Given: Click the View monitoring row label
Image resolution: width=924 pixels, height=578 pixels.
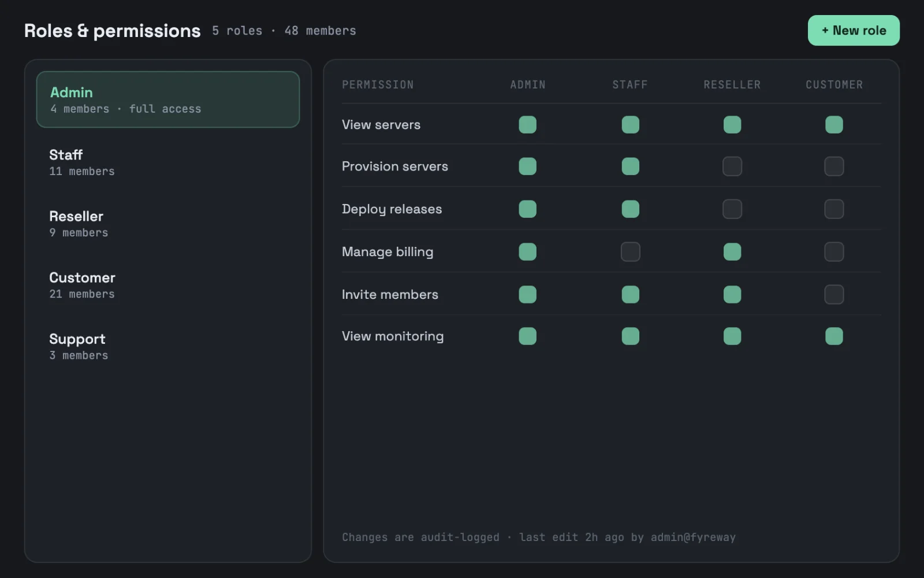Looking at the screenshot, I should [x=393, y=336].
